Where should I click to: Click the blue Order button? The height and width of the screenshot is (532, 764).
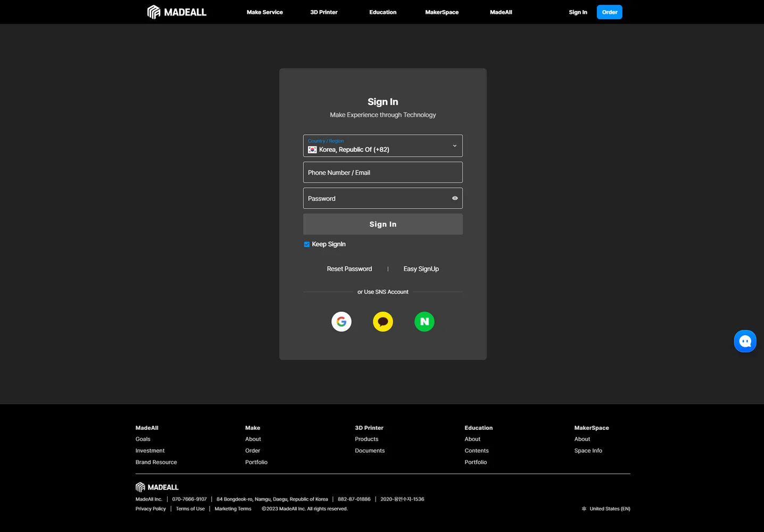(x=610, y=12)
